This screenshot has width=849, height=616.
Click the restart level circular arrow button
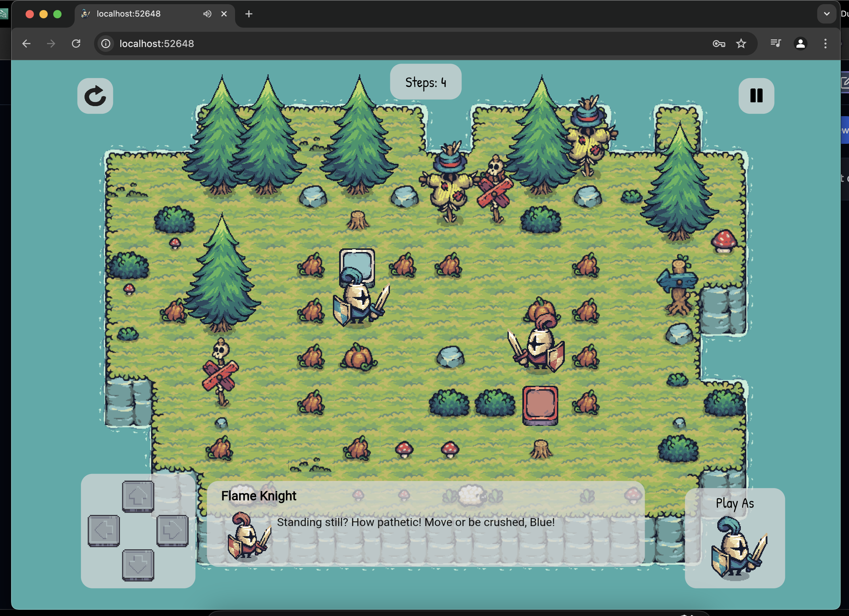(x=95, y=96)
